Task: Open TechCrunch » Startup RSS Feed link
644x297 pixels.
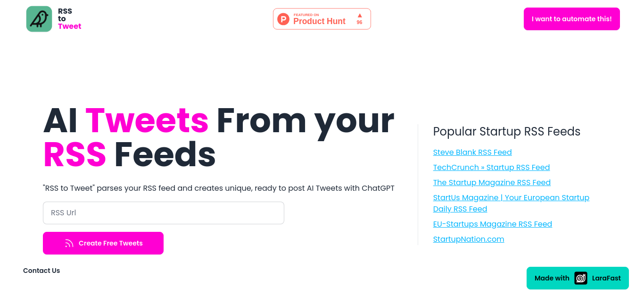Action: pyautogui.click(x=491, y=167)
